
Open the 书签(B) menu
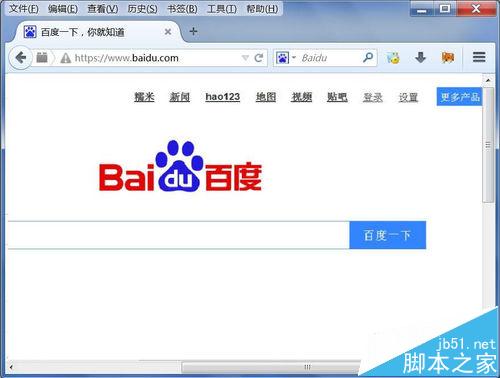pos(182,9)
